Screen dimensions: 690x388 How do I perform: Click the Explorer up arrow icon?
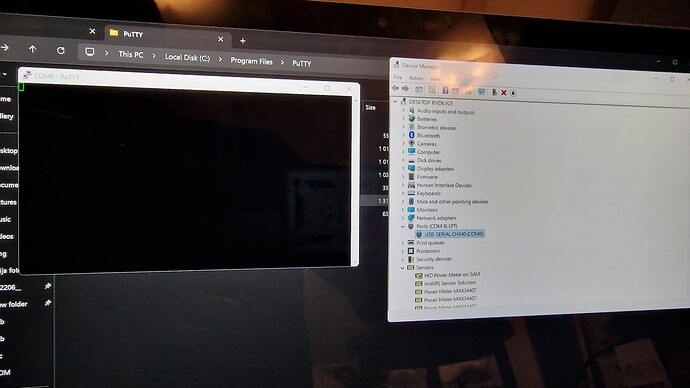point(33,49)
